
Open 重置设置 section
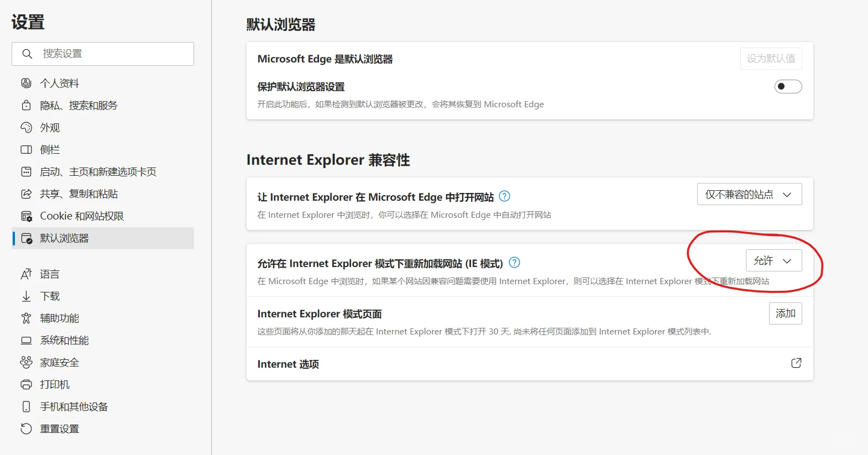click(103, 428)
